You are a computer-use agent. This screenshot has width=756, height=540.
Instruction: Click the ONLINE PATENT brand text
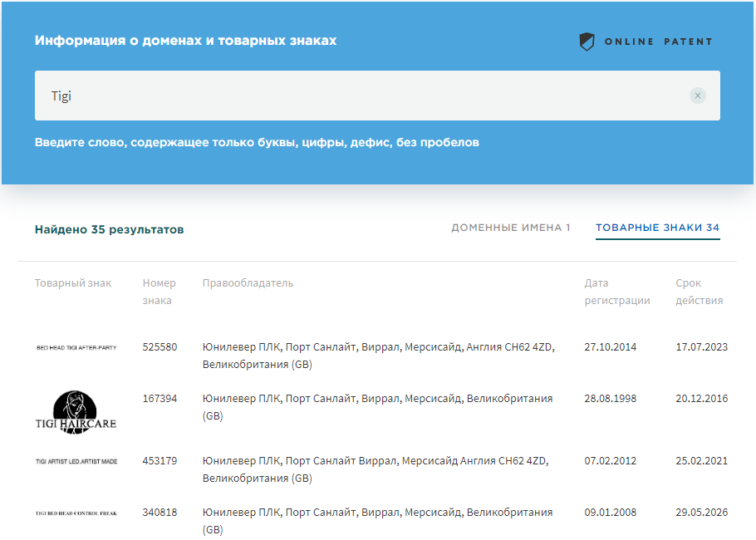[x=658, y=42]
